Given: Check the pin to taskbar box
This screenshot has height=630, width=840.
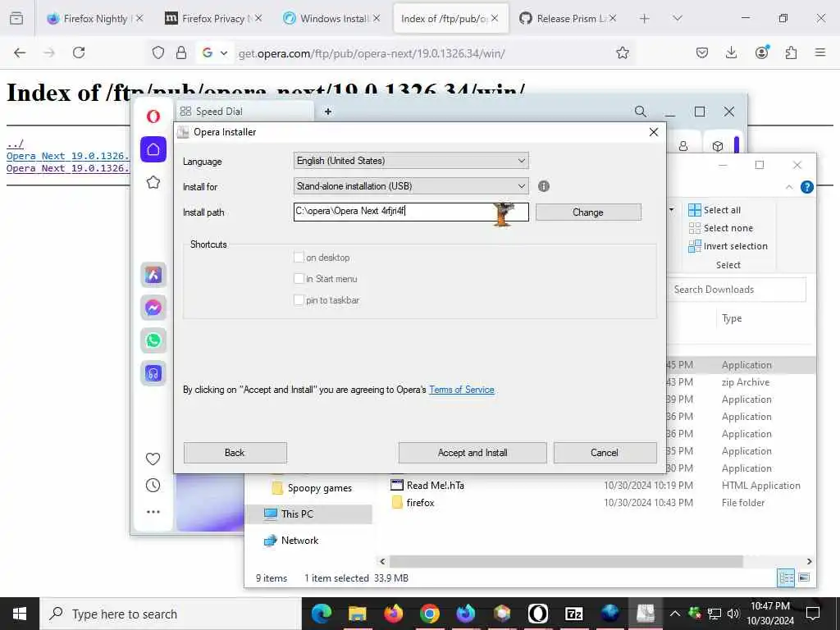Looking at the screenshot, I should point(299,300).
